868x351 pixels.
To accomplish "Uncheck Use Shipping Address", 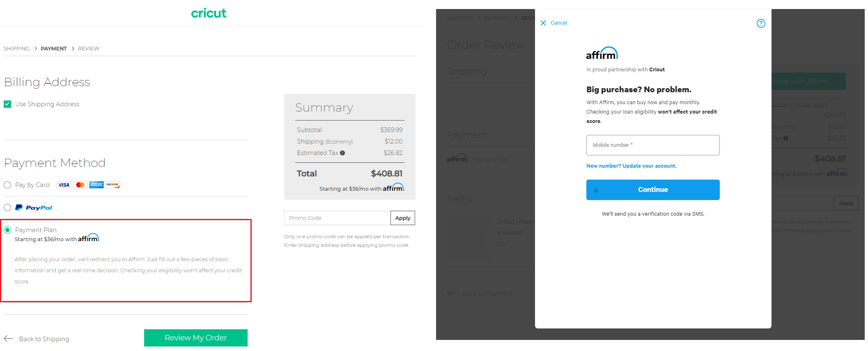I will (x=7, y=104).
